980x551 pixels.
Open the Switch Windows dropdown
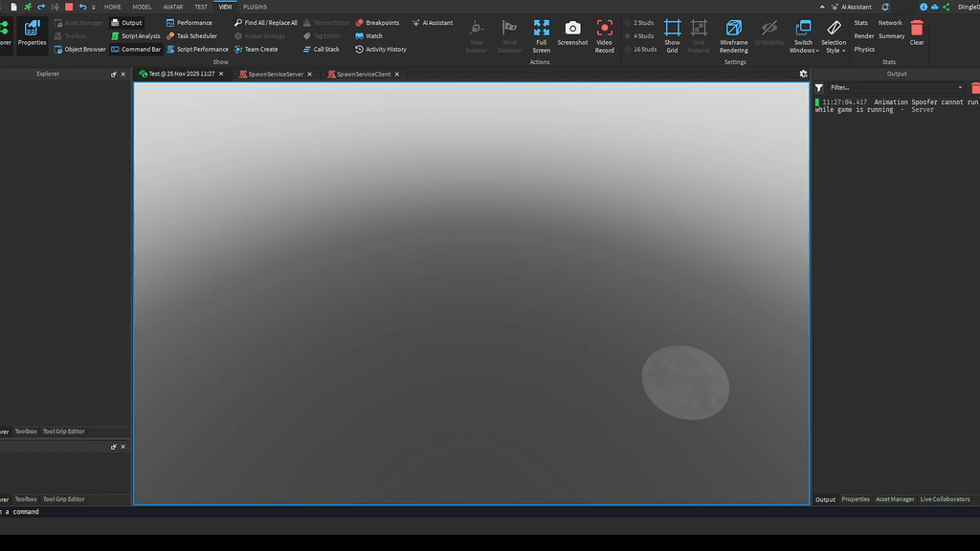[x=802, y=35]
